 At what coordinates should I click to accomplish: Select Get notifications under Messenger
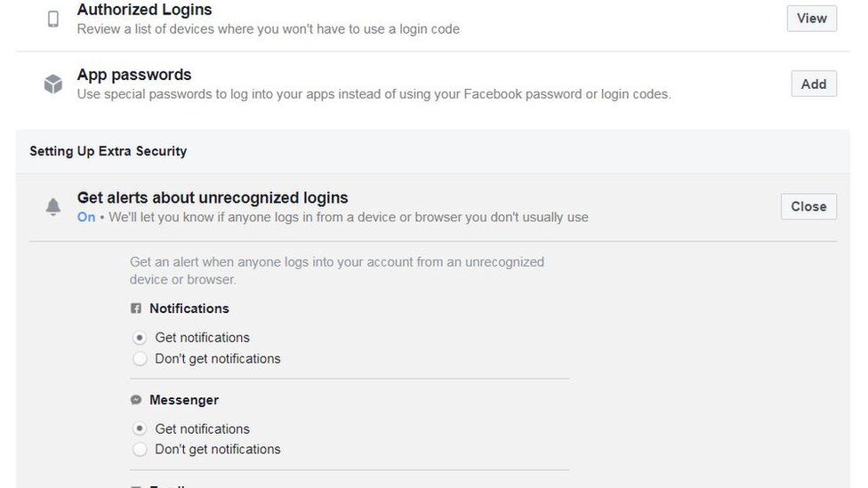140,429
